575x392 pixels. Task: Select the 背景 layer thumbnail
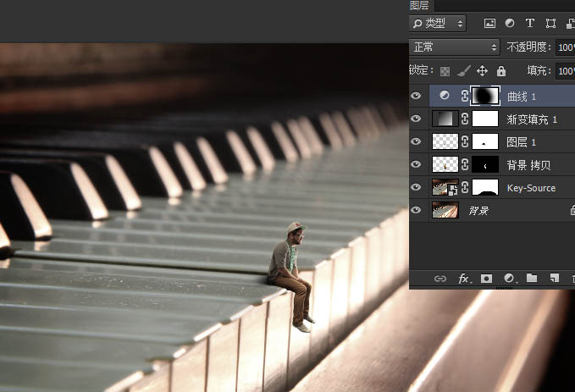[x=445, y=210]
